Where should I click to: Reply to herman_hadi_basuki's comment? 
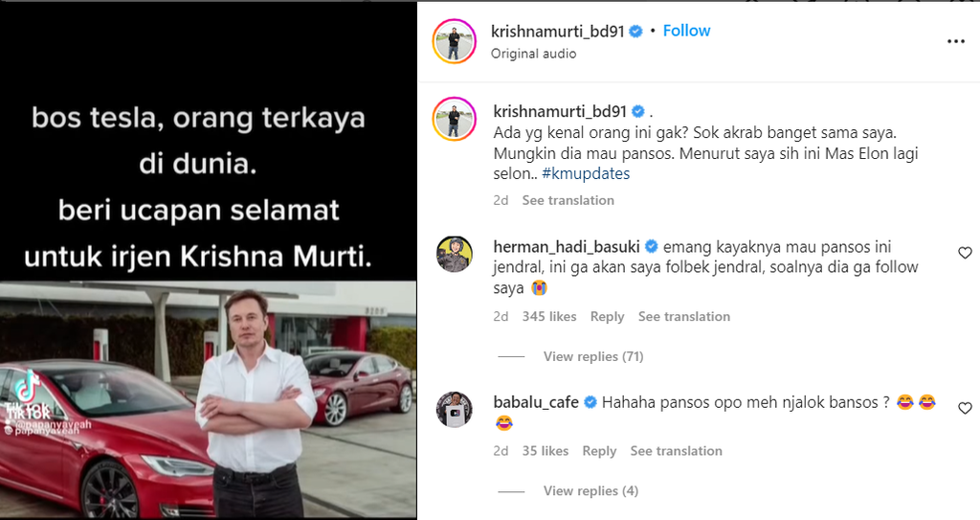(x=607, y=317)
